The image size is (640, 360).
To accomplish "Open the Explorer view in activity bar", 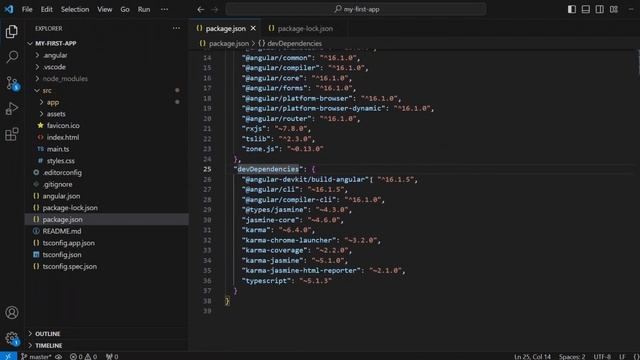I will tap(12, 31).
